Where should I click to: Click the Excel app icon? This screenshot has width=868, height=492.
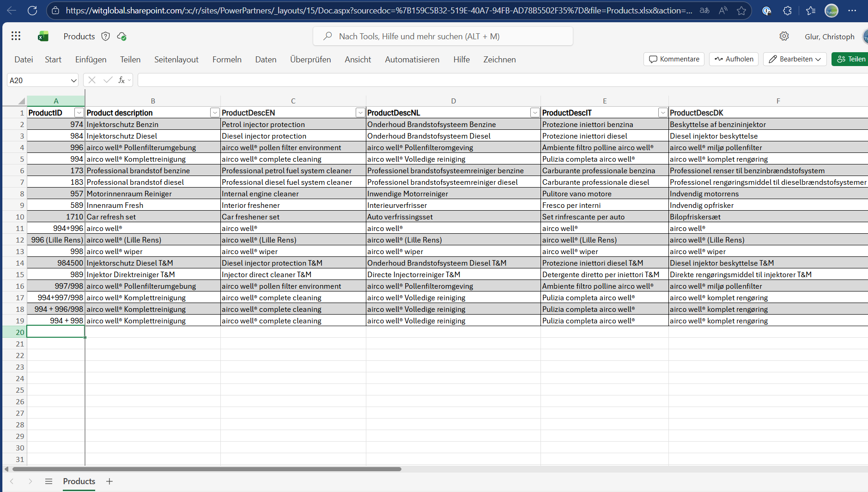(x=43, y=36)
